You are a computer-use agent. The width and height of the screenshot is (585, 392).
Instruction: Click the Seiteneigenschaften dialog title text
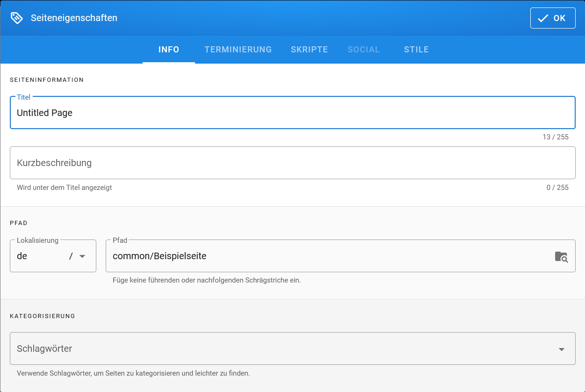pos(74,18)
